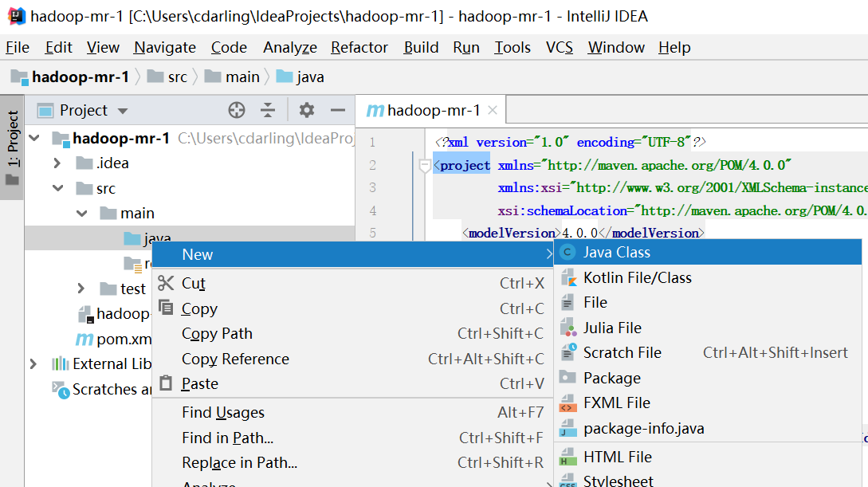Image resolution: width=868 pixels, height=487 pixels.
Task: Click the .idea folder icon
Action: point(84,163)
